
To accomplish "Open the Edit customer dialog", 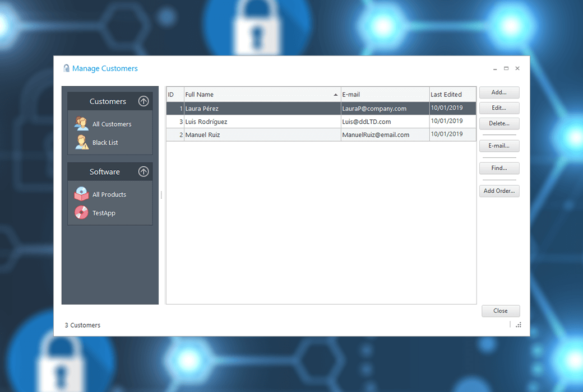I will point(499,108).
